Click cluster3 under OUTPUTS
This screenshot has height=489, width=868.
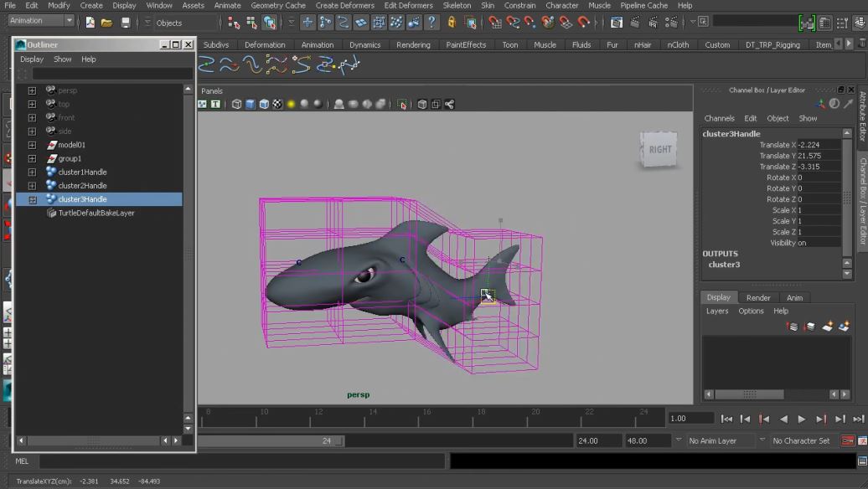pos(724,265)
